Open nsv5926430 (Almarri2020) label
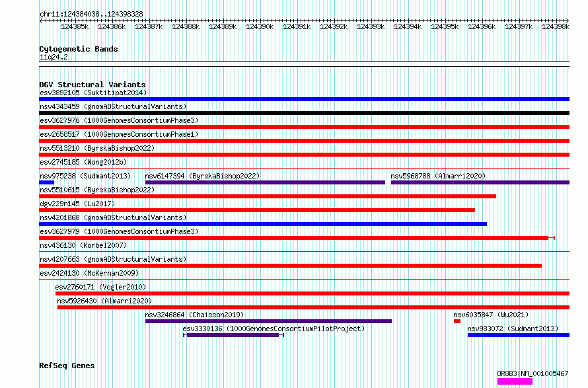Image resolution: width=588 pixels, height=388 pixels. (x=104, y=301)
